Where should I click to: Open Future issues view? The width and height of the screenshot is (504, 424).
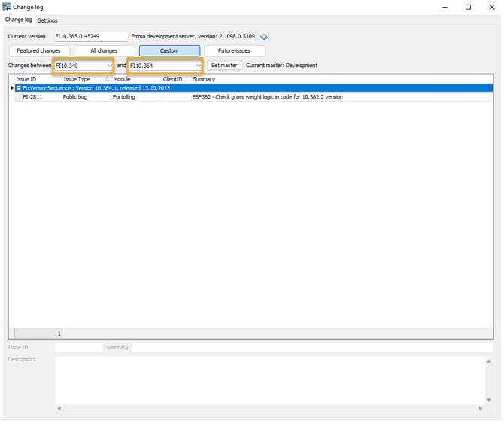[x=235, y=51]
